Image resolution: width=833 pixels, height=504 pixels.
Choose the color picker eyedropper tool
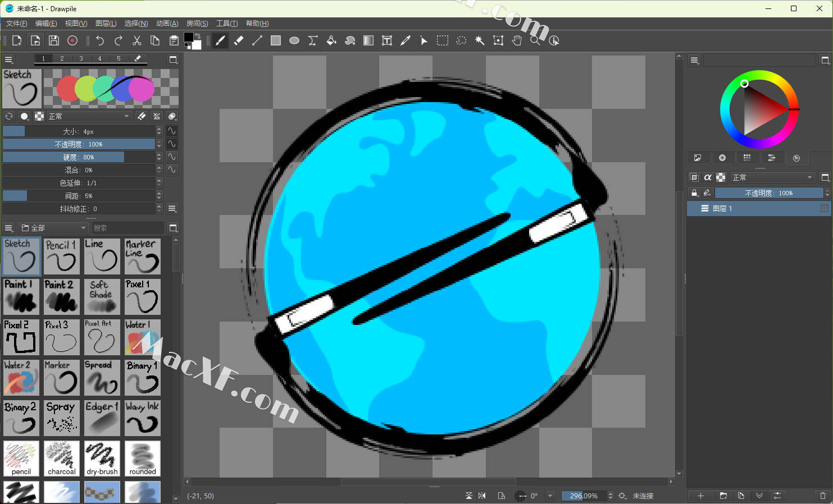406,40
